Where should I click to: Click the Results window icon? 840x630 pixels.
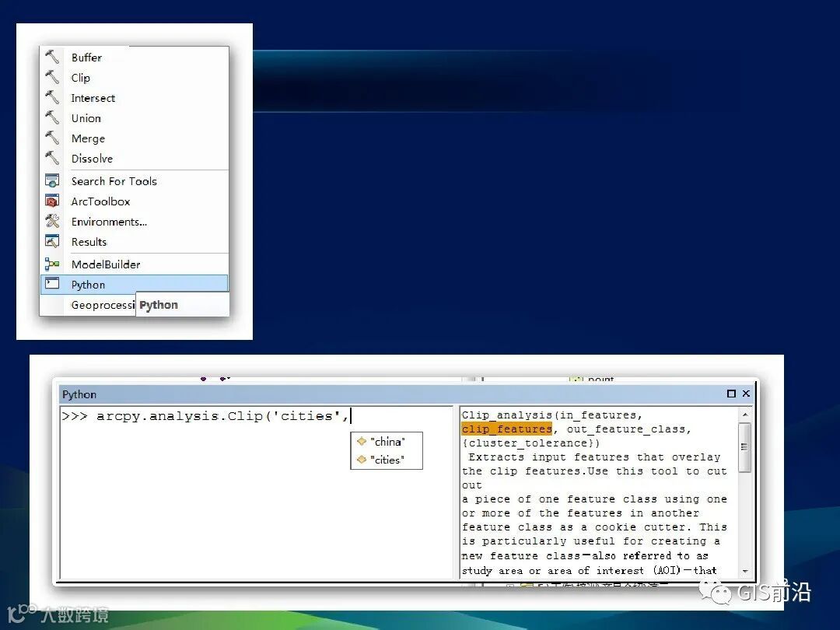click(52, 241)
